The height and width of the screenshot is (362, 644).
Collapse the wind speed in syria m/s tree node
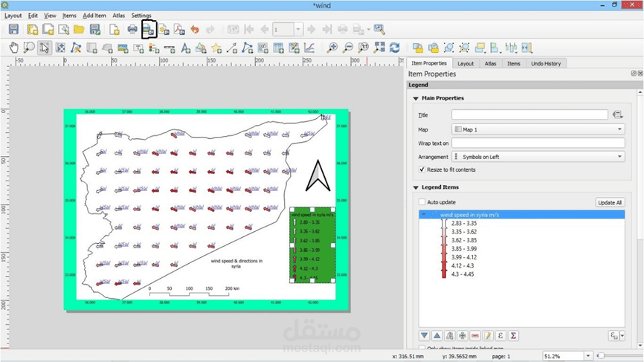pos(424,215)
